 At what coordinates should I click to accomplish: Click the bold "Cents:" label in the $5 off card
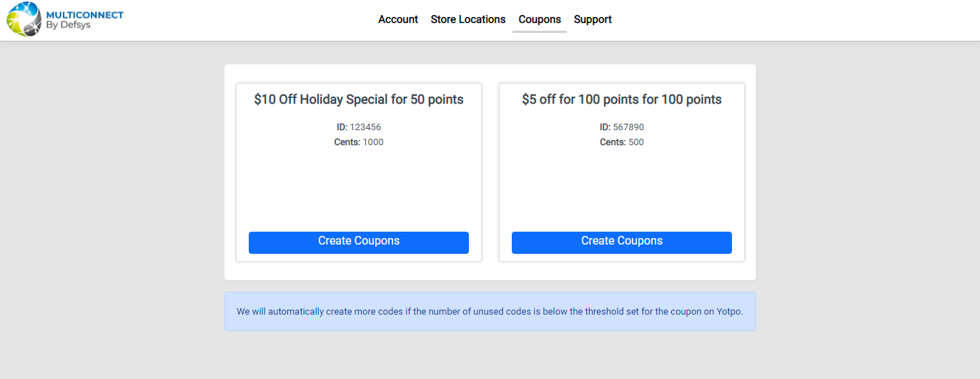(612, 142)
